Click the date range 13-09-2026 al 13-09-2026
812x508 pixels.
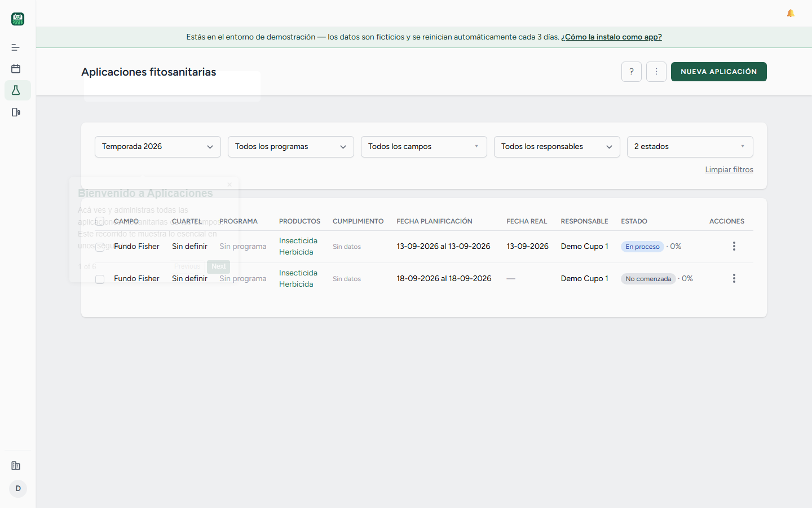[443, 246]
